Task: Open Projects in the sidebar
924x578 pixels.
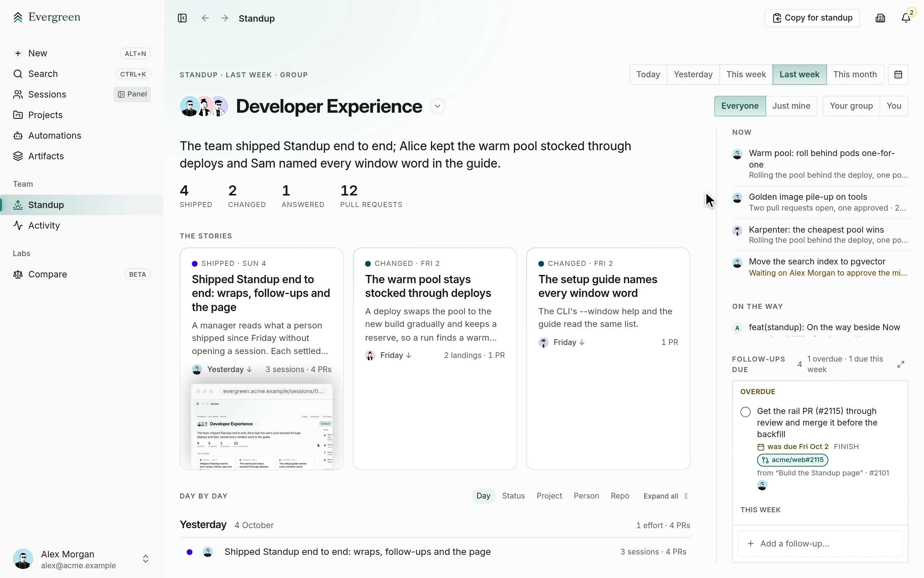Action: pyautogui.click(x=82, y=115)
